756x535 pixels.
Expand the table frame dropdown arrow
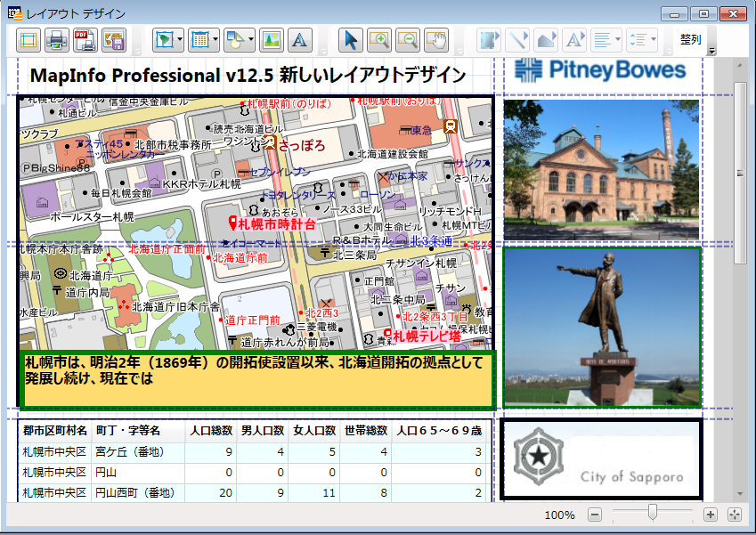215,40
